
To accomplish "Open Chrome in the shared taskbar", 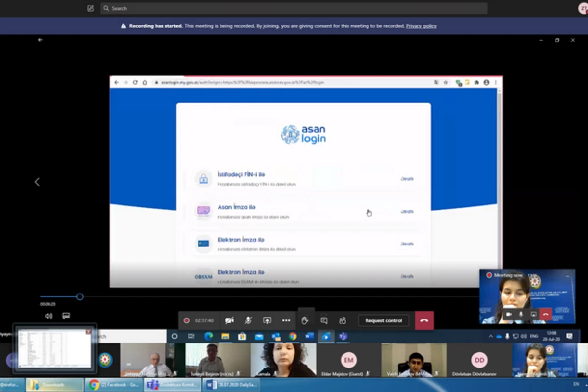I will 293,336.
